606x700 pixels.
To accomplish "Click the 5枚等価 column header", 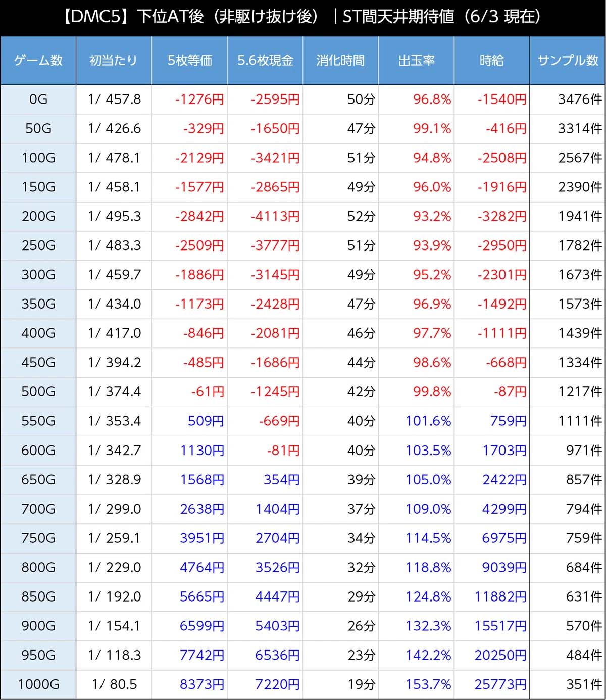I will 189,61.
